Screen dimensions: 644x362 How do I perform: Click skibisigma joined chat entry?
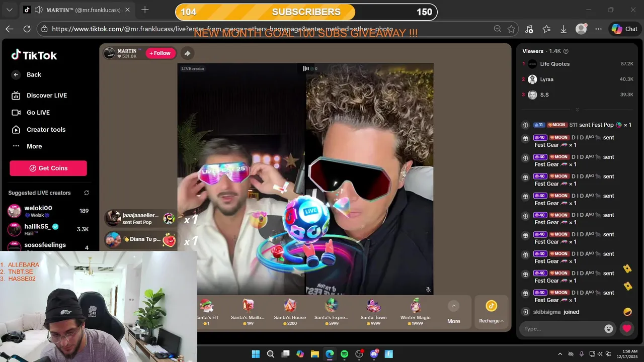click(556, 312)
